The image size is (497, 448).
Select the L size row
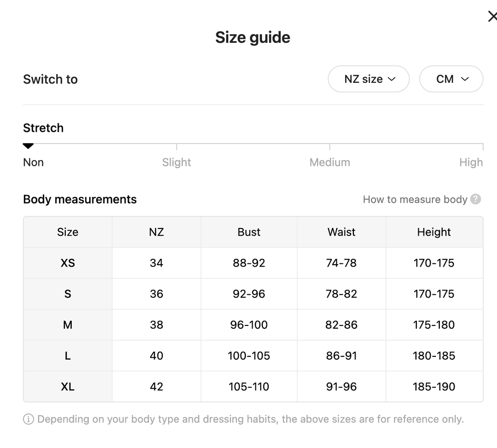pos(68,355)
